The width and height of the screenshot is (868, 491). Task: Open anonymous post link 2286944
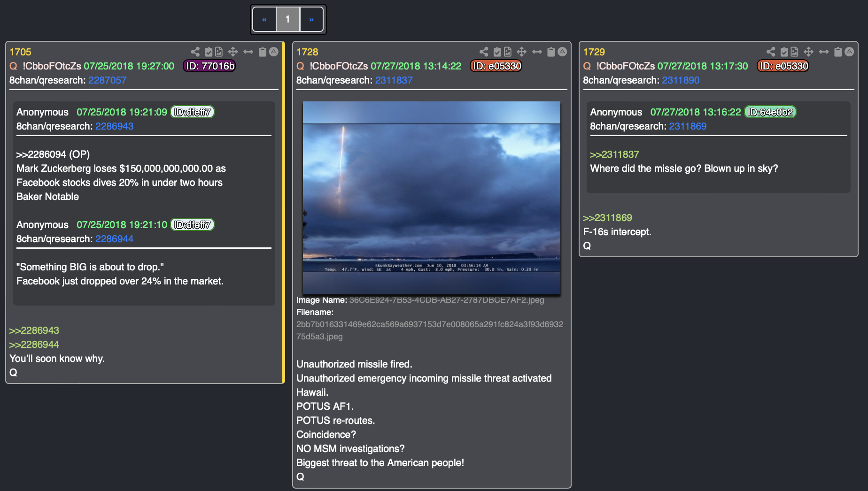(x=115, y=239)
